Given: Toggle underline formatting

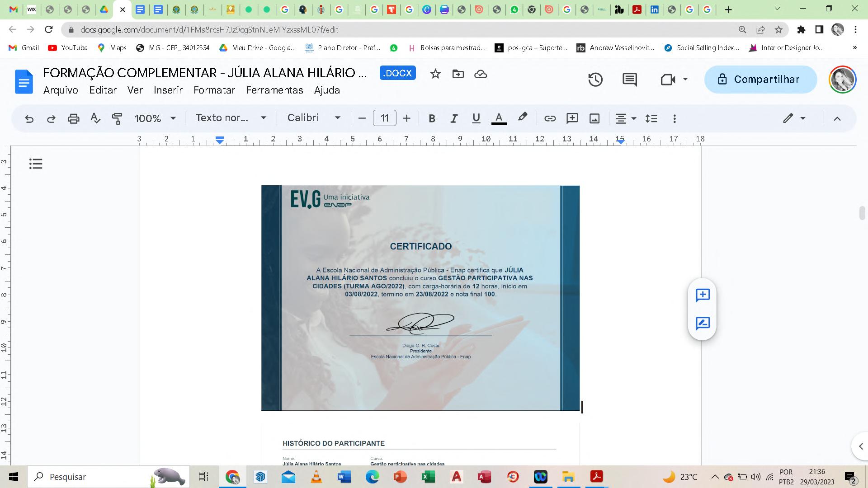Looking at the screenshot, I should coord(476,118).
